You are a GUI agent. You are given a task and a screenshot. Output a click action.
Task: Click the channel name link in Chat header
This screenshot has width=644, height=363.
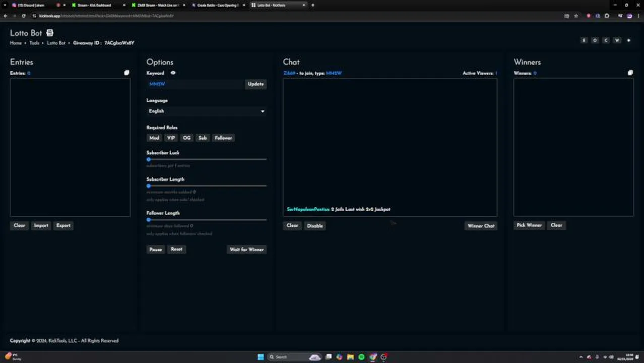pos(289,73)
